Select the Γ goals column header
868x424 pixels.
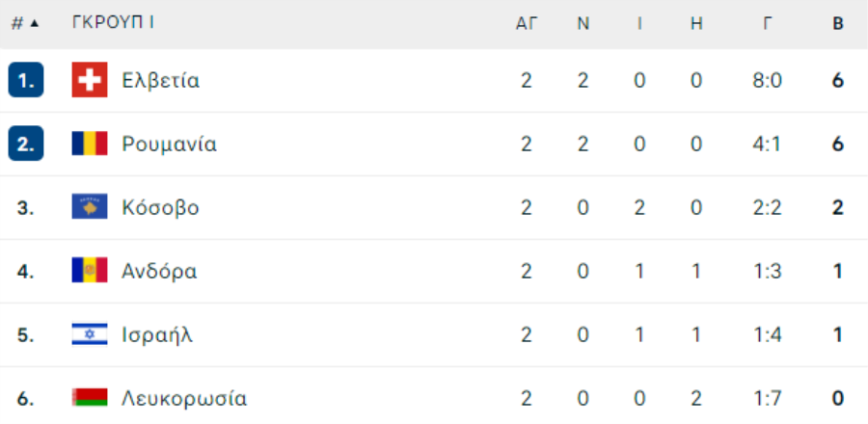[768, 24]
